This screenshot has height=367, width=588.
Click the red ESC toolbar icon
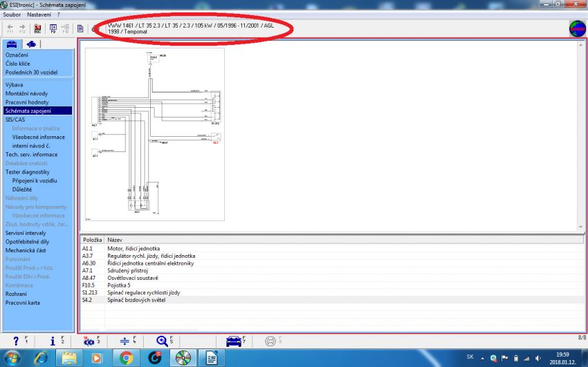[37, 29]
